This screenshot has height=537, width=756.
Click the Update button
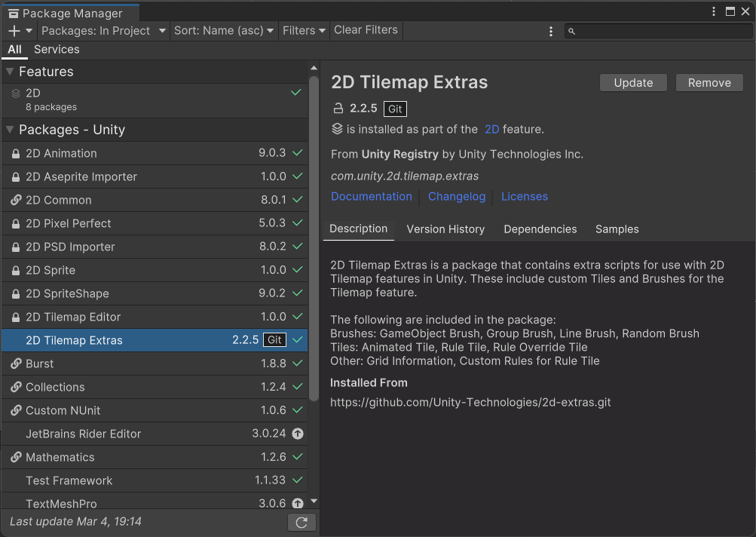tap(633, 83)
